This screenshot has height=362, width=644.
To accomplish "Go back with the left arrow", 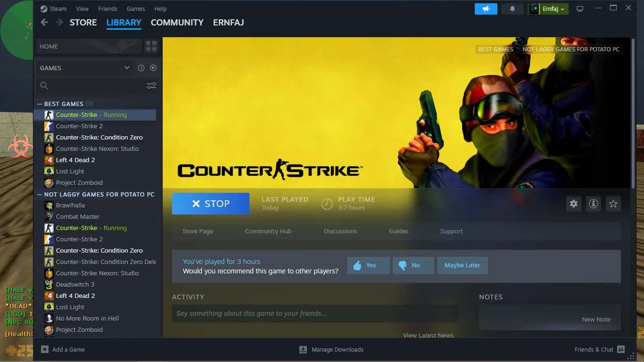I will tap(44, 22).
